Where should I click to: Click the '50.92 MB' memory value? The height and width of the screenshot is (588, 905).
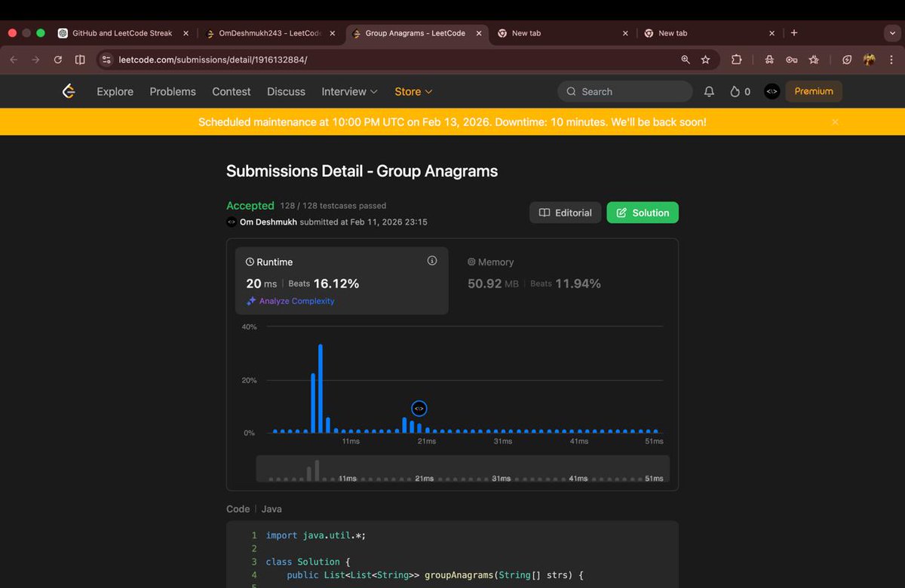pyautogui.click(x=493, y=283)
